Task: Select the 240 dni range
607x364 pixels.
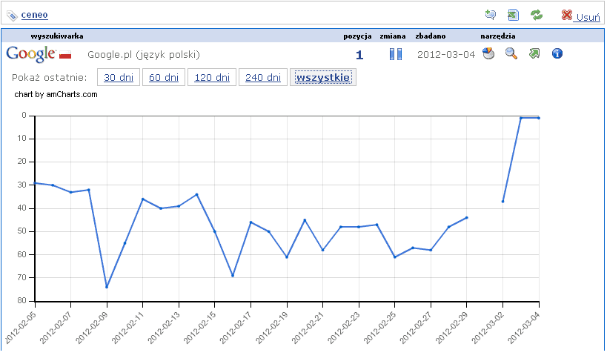Action: point(262,77)
